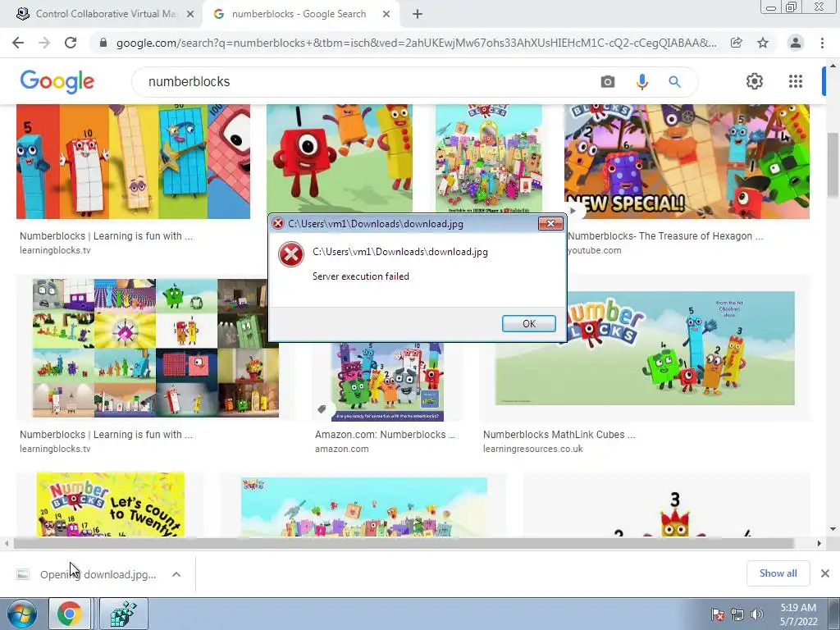The image size is (840, 630).
Task: Click the Chrome icon in the taskbar
Action: [70, 614]
